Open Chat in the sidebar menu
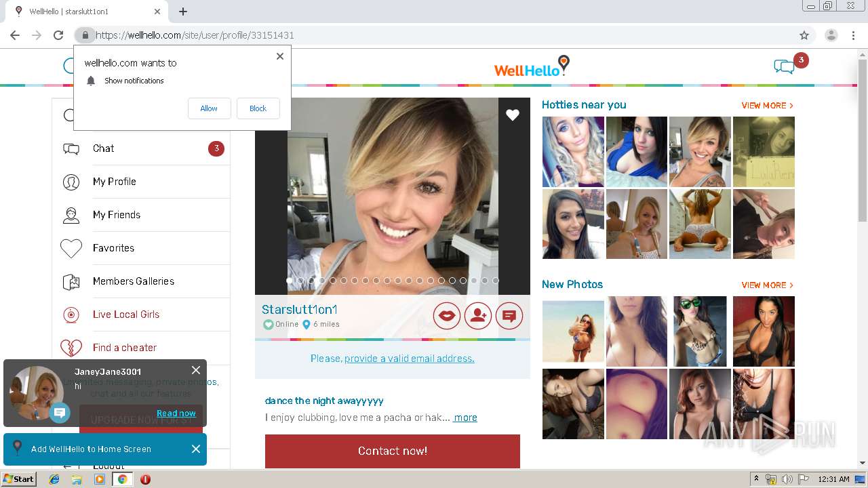Image resolution: width=868 pixels, height=488 pixels. coord(103,148)
